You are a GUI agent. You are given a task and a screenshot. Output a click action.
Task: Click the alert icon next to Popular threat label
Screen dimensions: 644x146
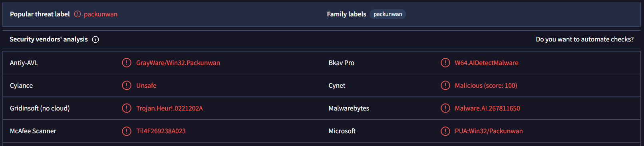78,14
